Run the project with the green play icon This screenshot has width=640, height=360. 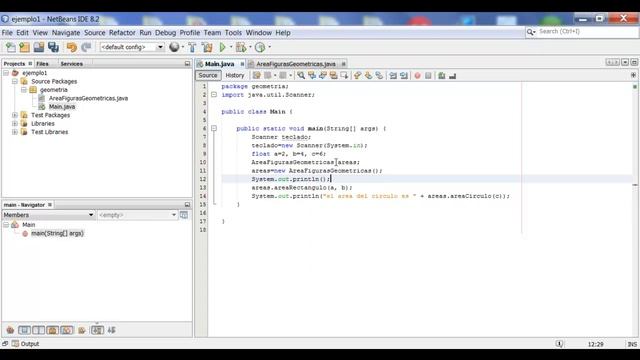click(222, 47)
